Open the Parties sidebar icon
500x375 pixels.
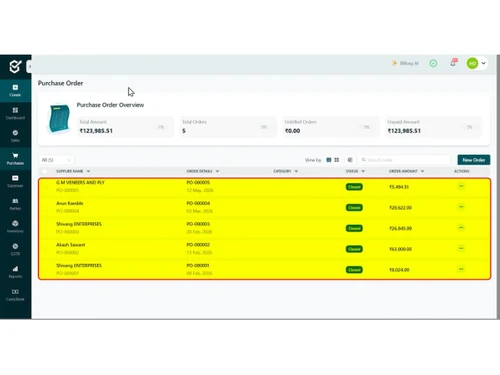(15, 204)
